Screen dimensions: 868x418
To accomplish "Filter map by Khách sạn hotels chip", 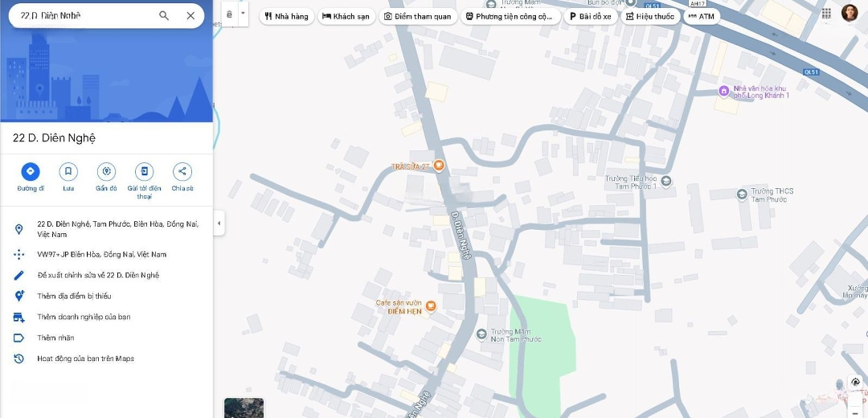I will pyautogui.click(x=346, y=16).
